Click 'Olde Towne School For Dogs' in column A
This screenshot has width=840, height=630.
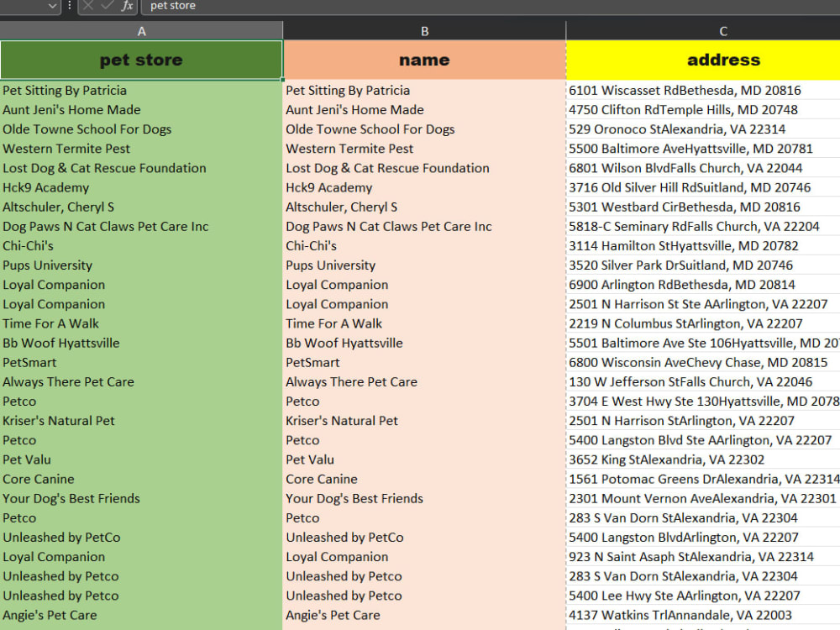point(87,129)
